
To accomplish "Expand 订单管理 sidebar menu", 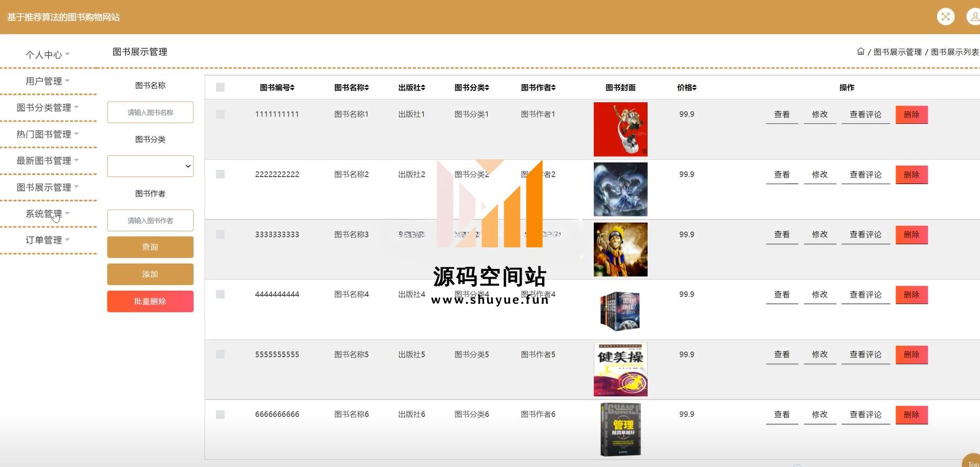I will (x=48, y=240).
